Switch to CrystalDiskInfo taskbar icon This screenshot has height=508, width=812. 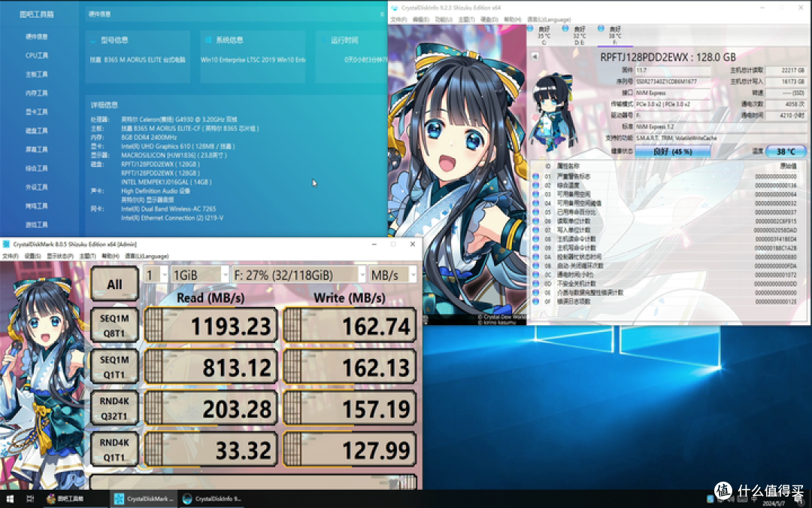click(x=214, y=498)
